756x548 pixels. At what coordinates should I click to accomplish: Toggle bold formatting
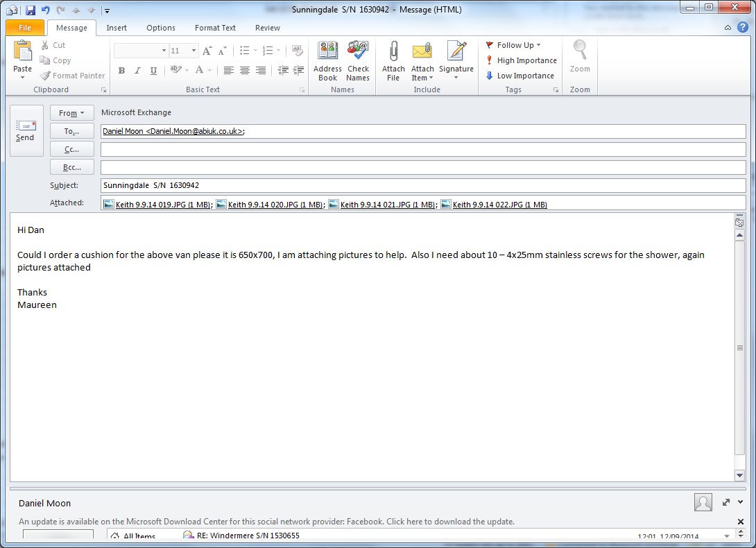(x=121, y=71)
